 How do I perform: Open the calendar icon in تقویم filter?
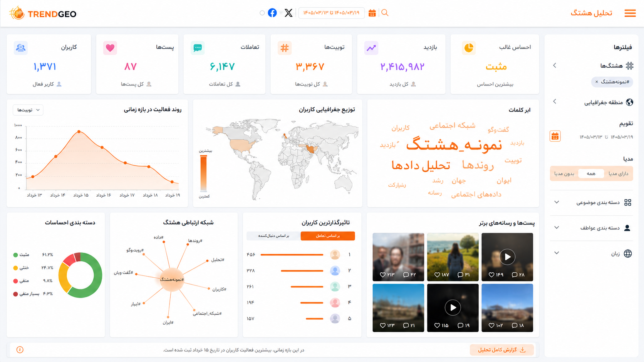click(555, 136)
